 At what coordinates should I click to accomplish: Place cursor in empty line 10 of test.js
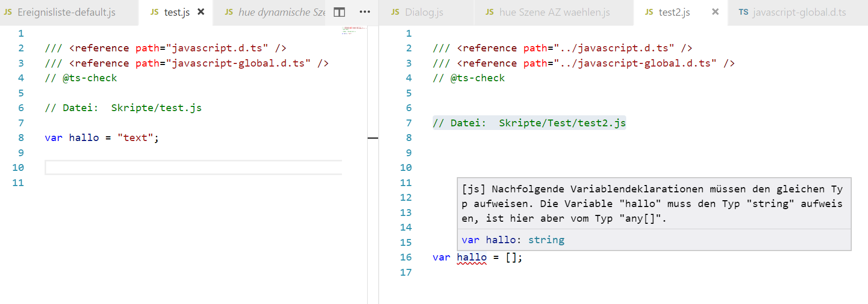[194, 168]
